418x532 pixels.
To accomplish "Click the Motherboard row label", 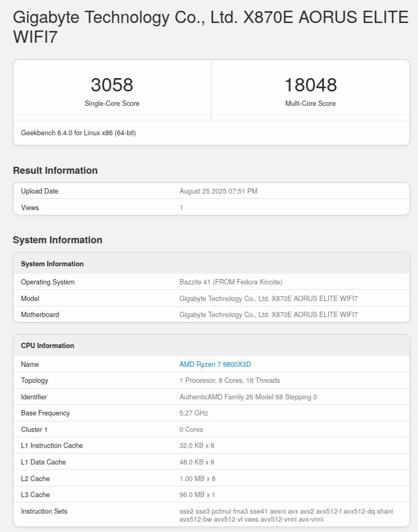I will tap(40, 315).
